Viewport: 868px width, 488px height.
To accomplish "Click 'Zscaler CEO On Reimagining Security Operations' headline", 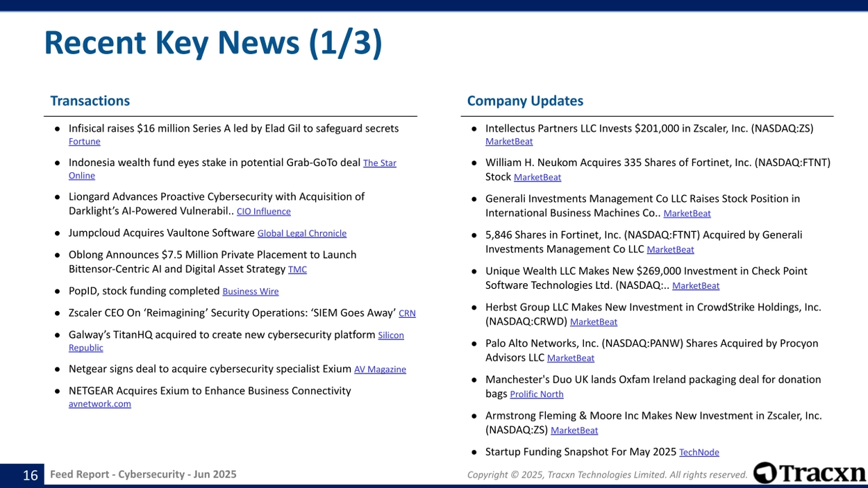I will (233, 313).
